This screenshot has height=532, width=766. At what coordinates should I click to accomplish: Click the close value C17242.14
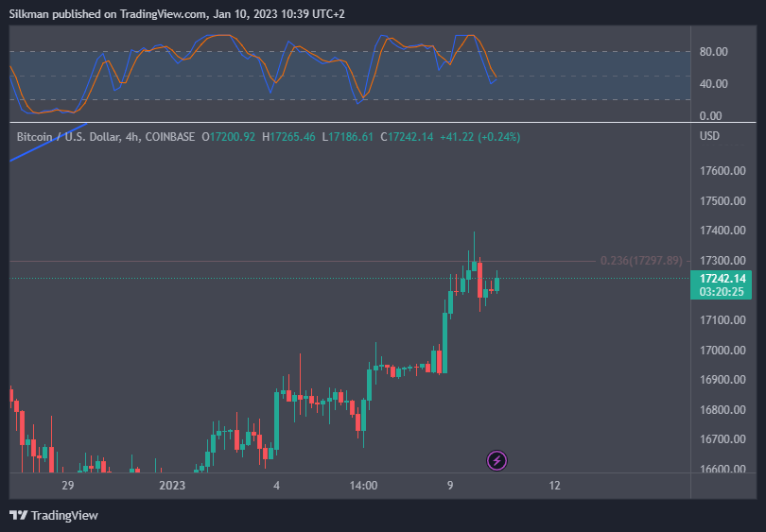tap(407, 137)
